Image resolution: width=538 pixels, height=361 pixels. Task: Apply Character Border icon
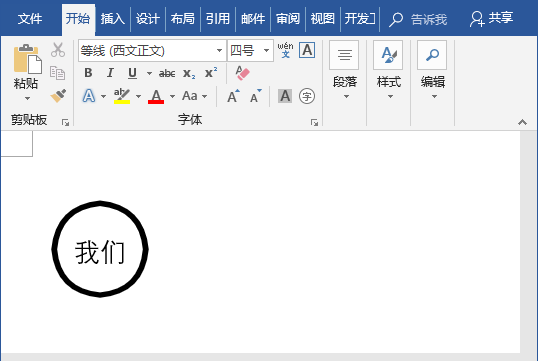point(307,50)
